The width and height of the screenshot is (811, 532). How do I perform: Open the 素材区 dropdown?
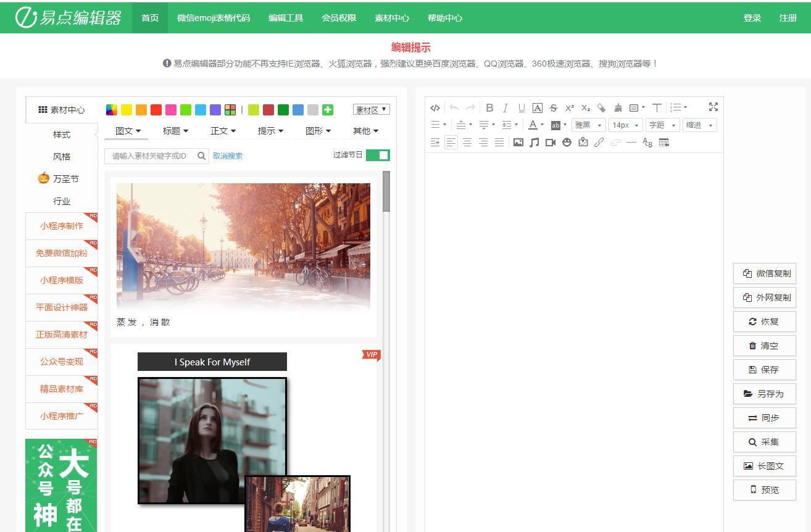pyautogui.click(x=372, y=110)
